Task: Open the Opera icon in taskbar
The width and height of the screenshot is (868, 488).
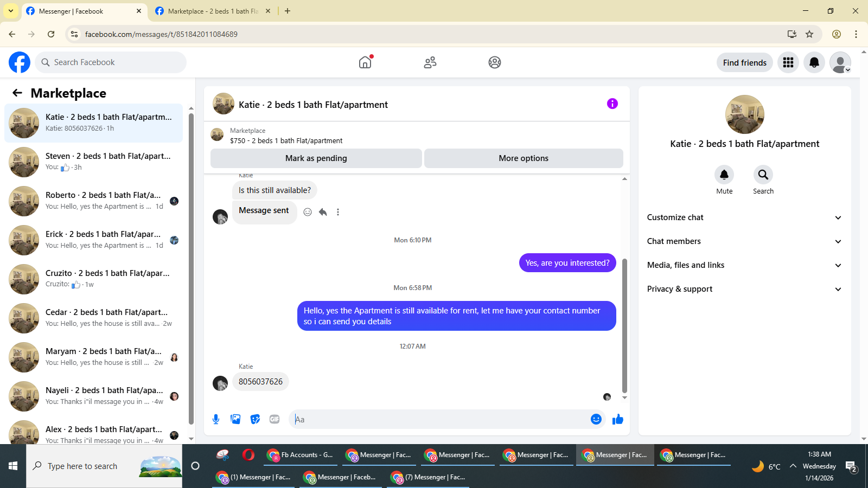Action: coord(248,454)
